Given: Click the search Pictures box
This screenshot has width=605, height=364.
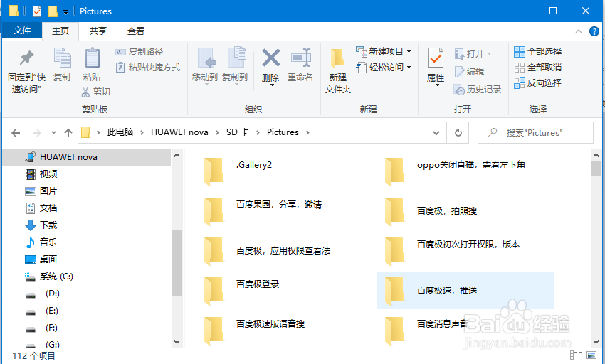Looking at the screenshot, I should [535, 133].
